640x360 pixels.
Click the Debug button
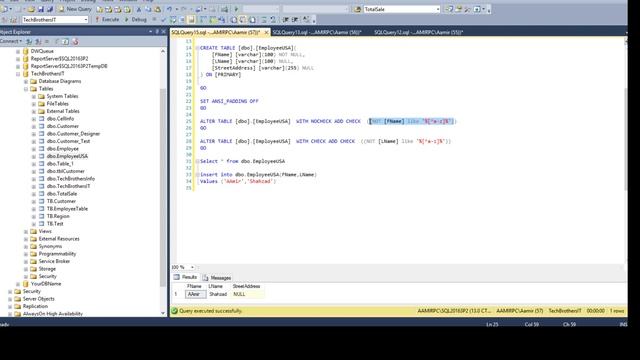(135, 20)
